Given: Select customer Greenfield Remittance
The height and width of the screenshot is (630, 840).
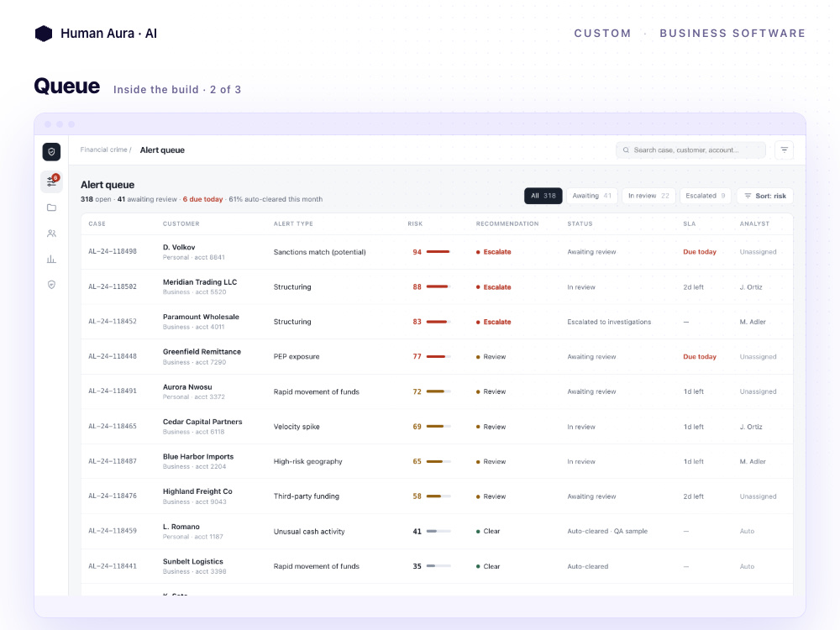Looking at the screenshot, I should point(202,352).
